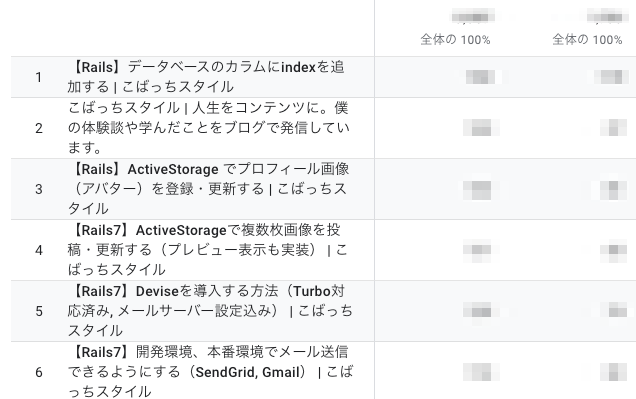Click row number 1 in the table
636x399 pixels.
39,77
